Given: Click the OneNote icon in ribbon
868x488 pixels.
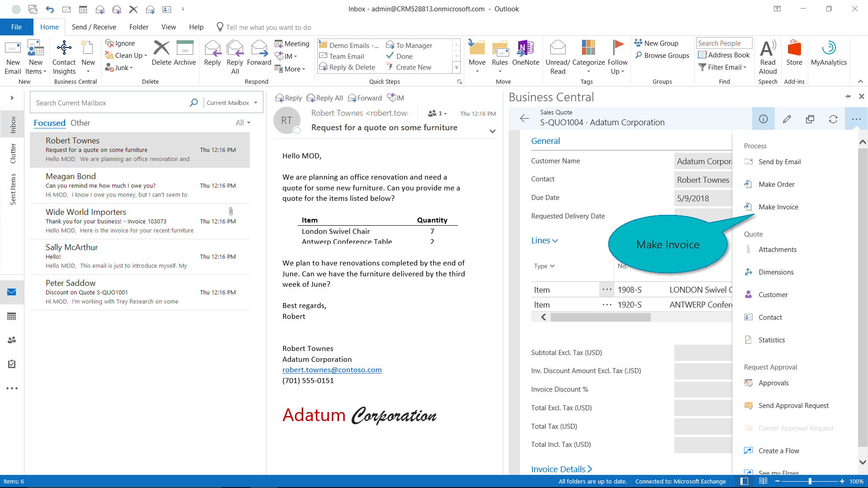Looking at the screenshot, I should [525, 54].
